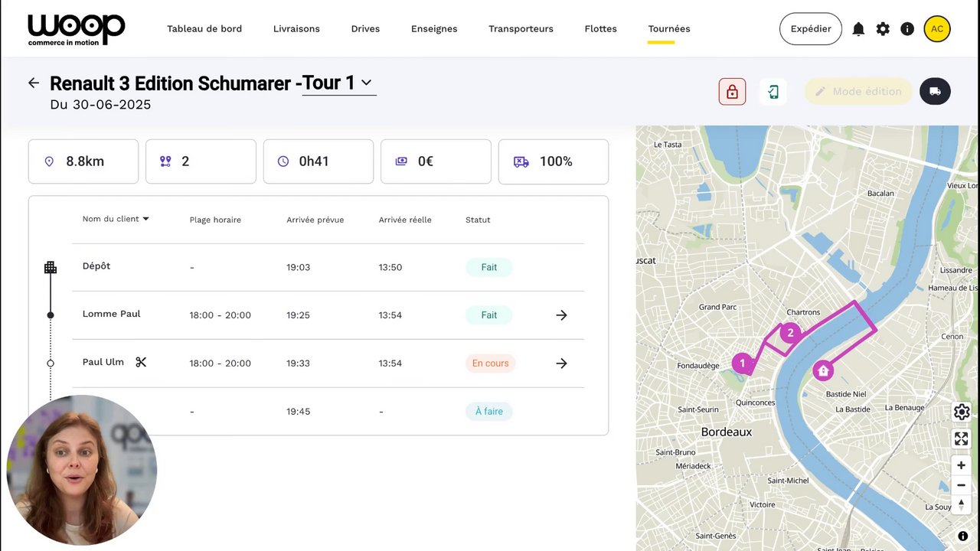Open Tableau de bord menu
The width and height of the screenshot is (980, 551).
coord(204,29)
